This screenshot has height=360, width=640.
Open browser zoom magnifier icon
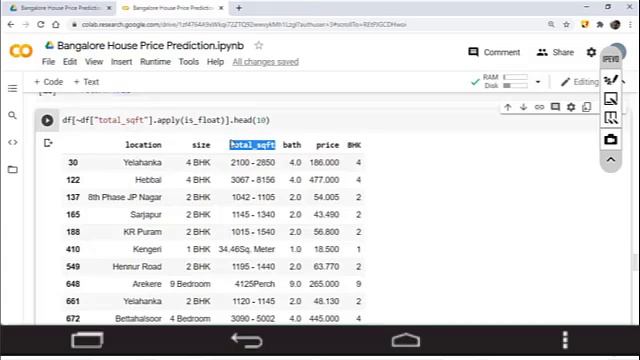551,24
